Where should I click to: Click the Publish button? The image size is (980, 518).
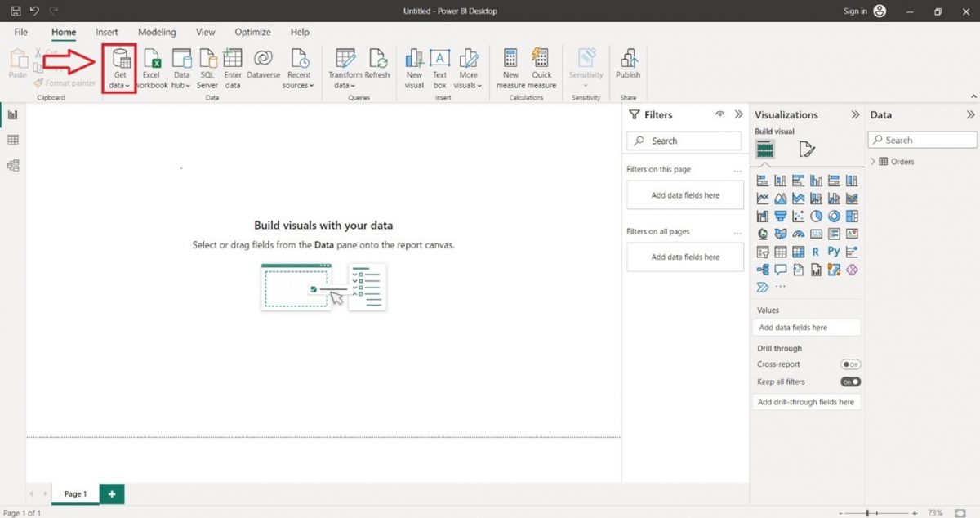coord(628,65)
